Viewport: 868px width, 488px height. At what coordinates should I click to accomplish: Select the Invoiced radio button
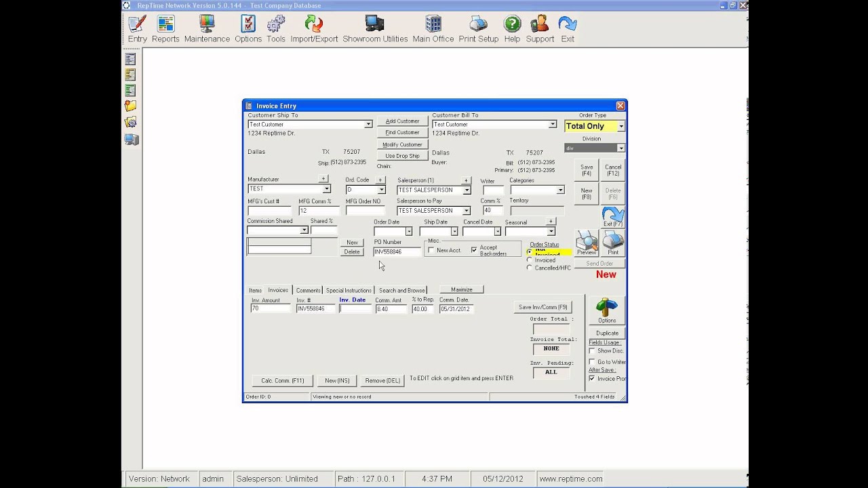[530, 260]
